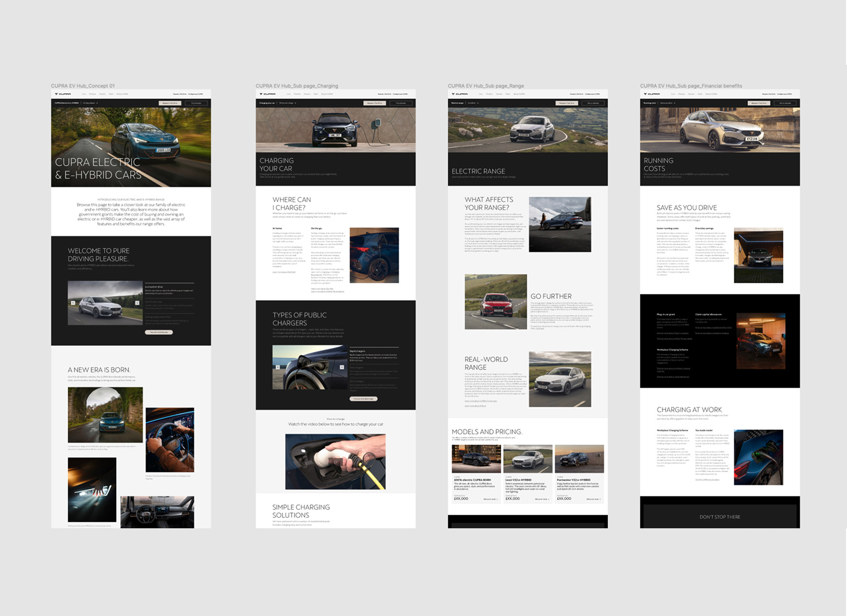This screenshot has height=616, width=847.
Task: Click 'About CUPRA' in the Range frame top navigation
Action: [519, 94]
